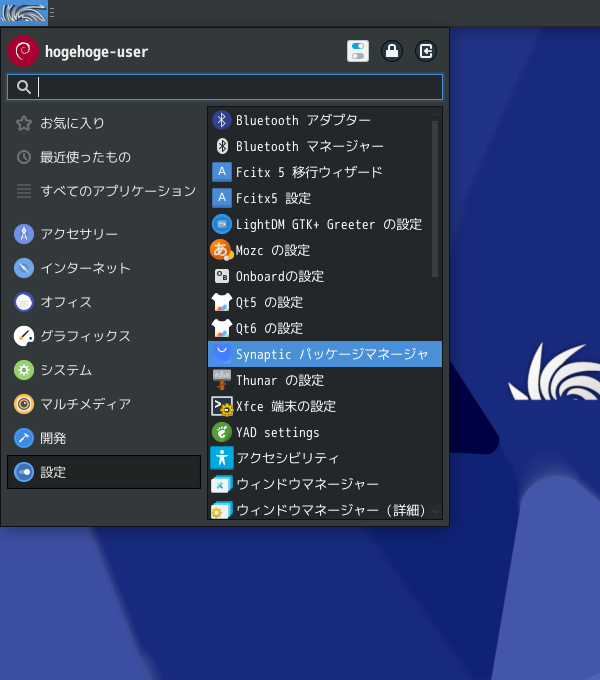
Task: Open Fcitx5 設定 icon
Action: pyautogui.click(x=222, y=198)
